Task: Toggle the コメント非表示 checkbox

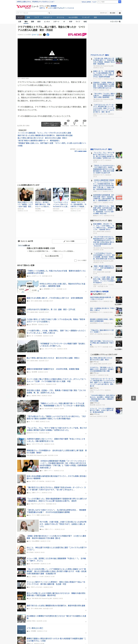Action: [75, 260]
